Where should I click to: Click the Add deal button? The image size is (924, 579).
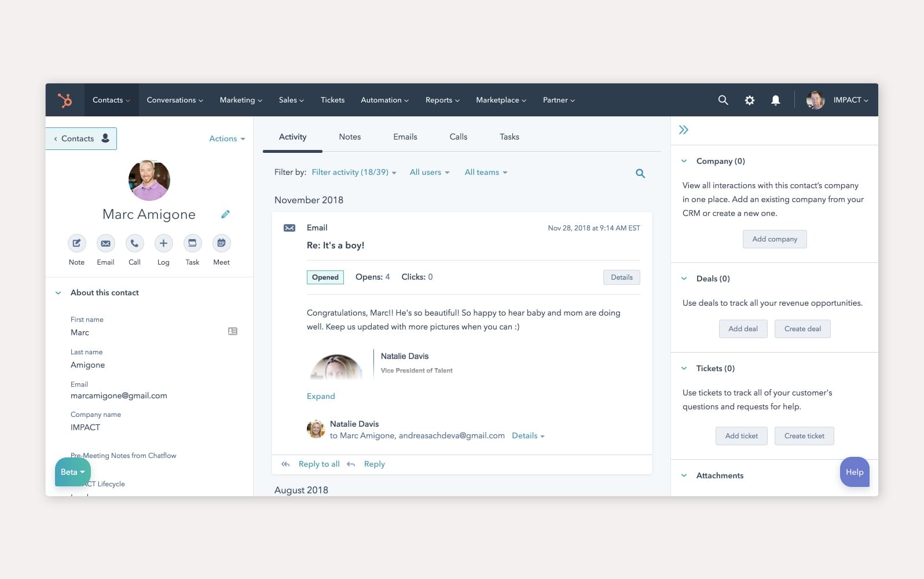743,329
